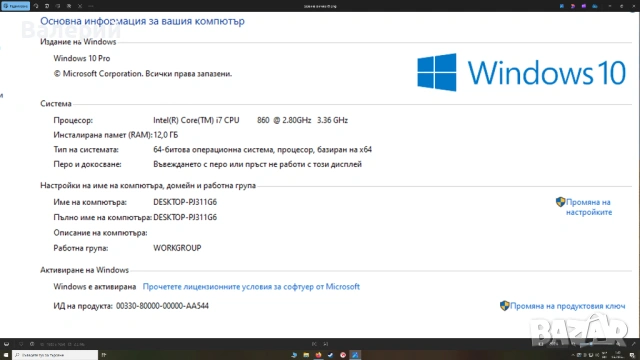Go to previous image with left arrow

pos(314,344)
